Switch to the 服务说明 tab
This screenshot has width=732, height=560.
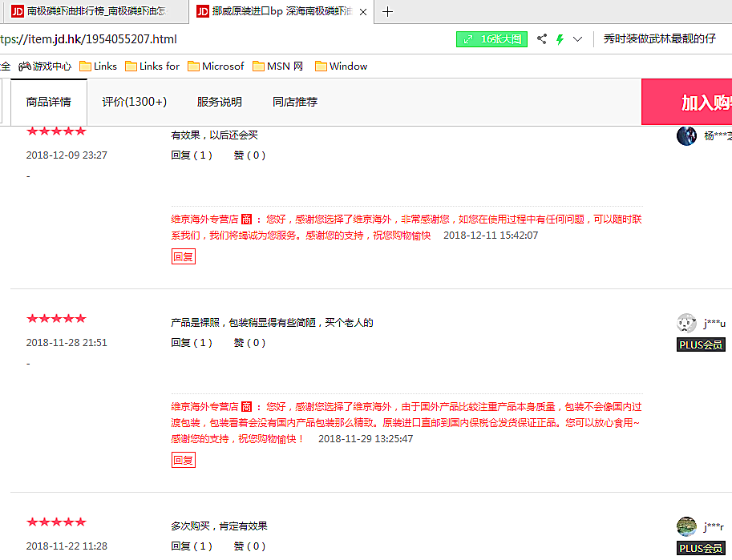tap(220, 102)
